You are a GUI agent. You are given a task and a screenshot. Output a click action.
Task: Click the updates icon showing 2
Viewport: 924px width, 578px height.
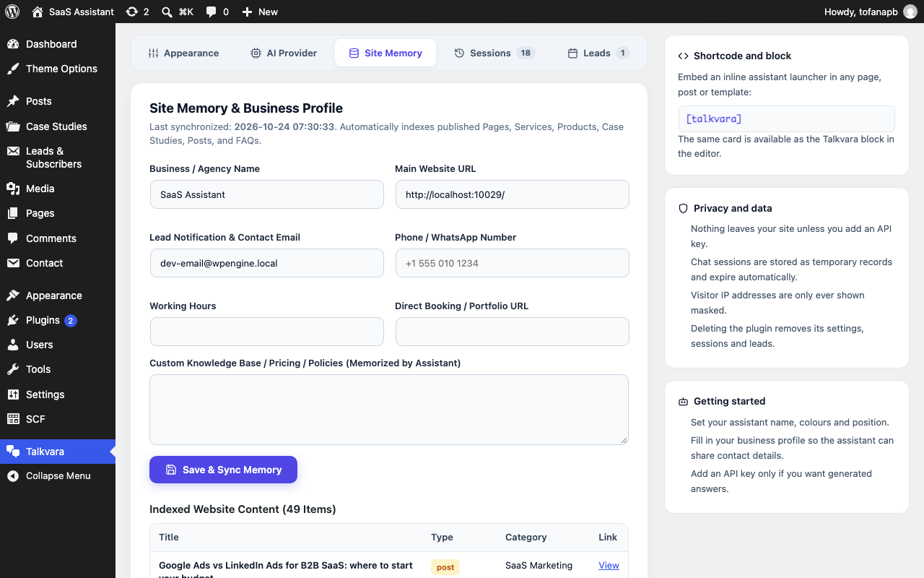131,12
